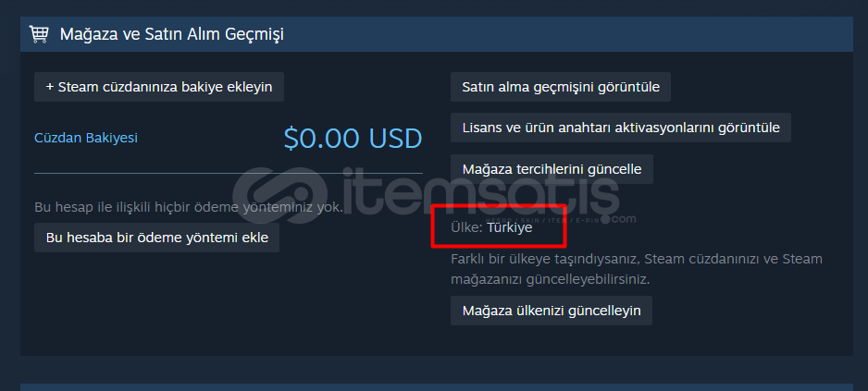Open the Cüzdan Bakiyesi link

point(86,138)
